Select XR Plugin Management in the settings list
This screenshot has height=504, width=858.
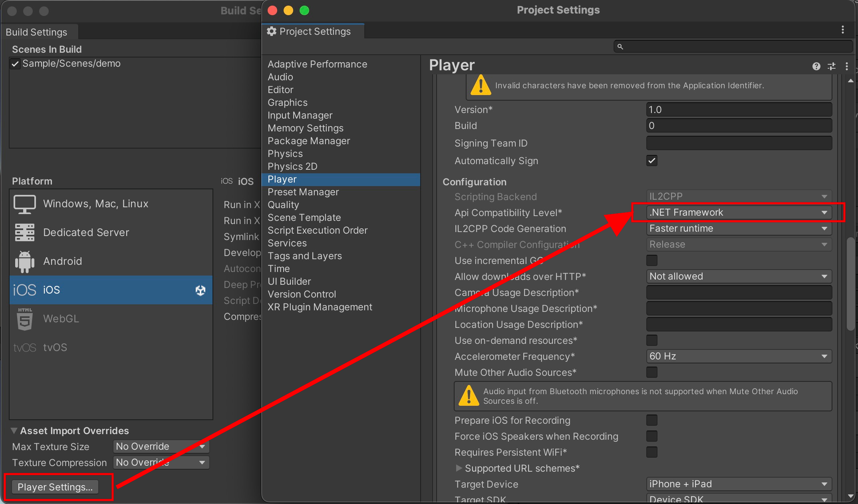319,307
